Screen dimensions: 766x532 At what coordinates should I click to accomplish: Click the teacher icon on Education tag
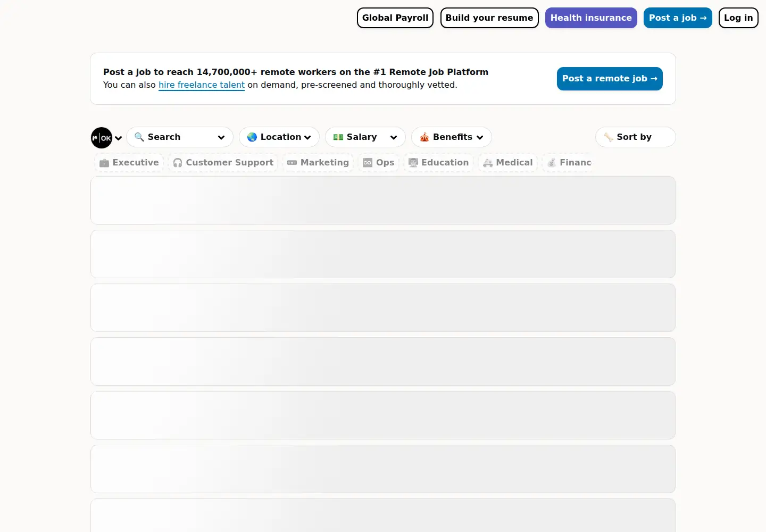click(413, 163)
